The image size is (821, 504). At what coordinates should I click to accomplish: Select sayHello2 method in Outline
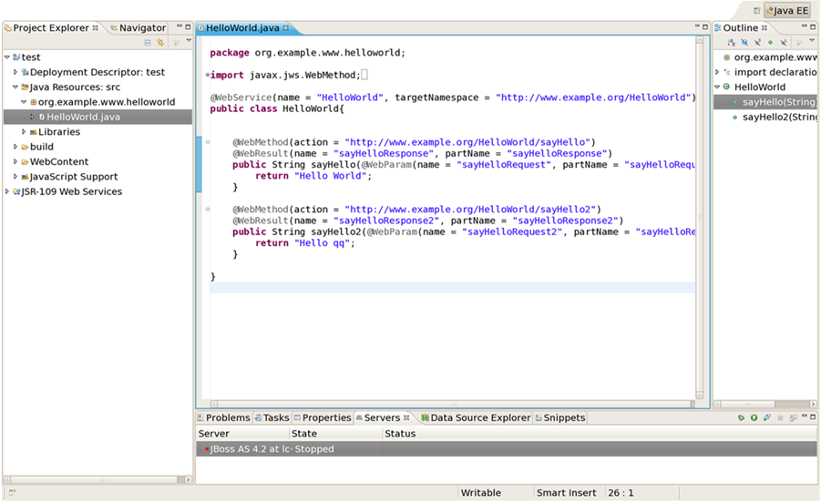766,117
